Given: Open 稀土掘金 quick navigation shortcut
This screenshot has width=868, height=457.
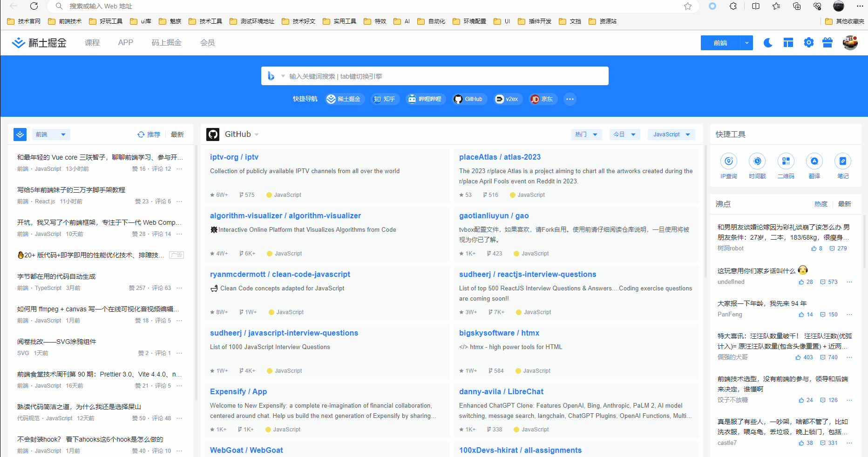Looking at the screenshot, I should pos(345,99).
